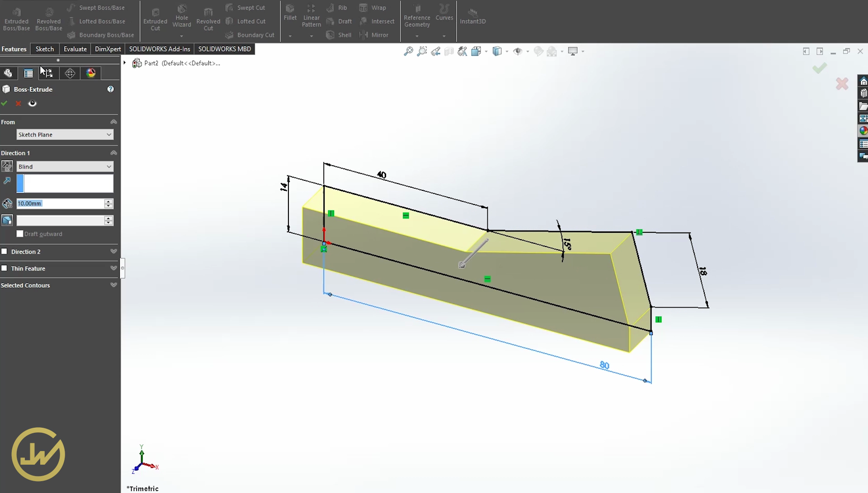Open the Features menu tab

(14, 48)
